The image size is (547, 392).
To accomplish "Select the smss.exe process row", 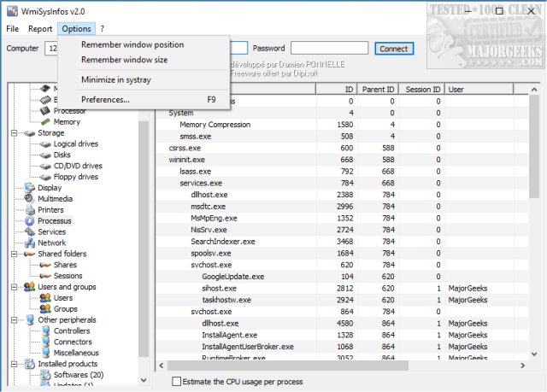I will (341, 137).
